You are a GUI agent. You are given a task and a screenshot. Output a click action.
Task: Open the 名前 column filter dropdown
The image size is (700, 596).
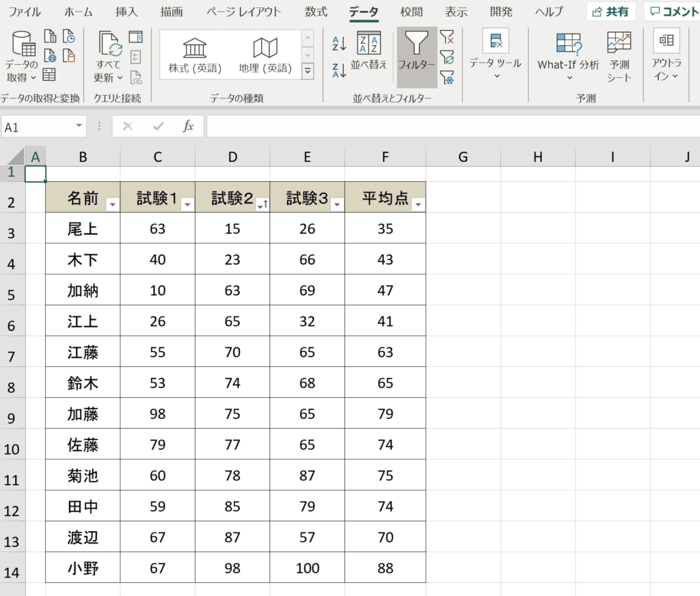(x=113, y=204)
